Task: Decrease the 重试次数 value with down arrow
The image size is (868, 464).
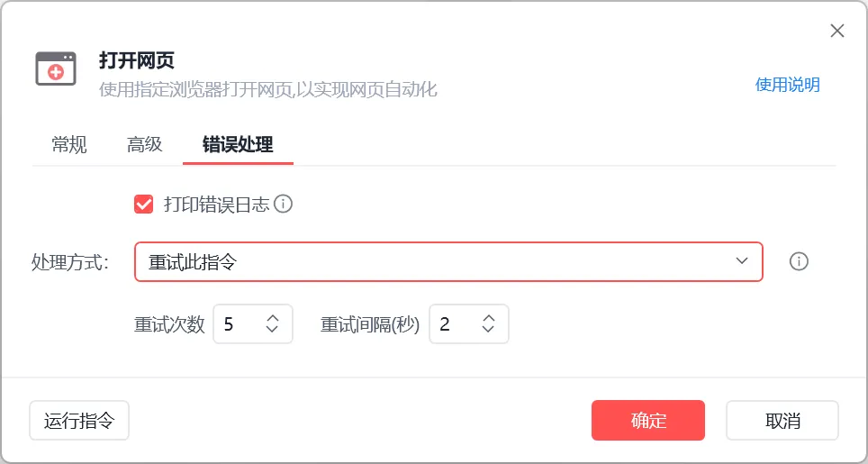Action: [x=273, y=331]
